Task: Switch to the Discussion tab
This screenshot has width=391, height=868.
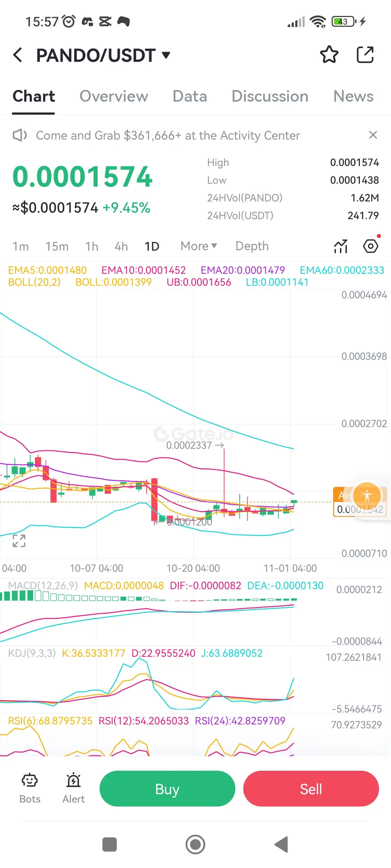Action: pos(270,96)
